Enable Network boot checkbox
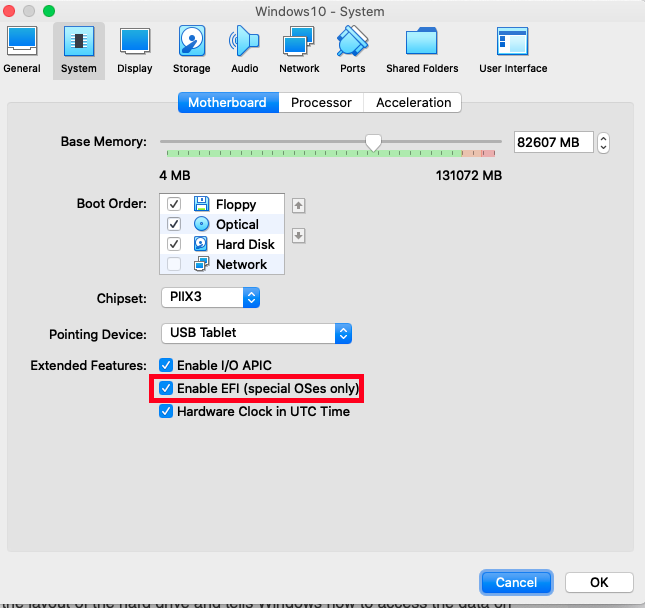This screenshot has width=645, height=608. tap(174, 264)
